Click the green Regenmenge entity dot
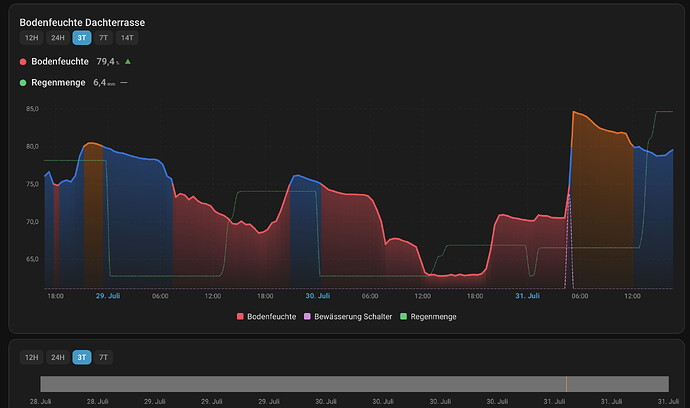This screenshot has height=408, width=690. (23, 83)
